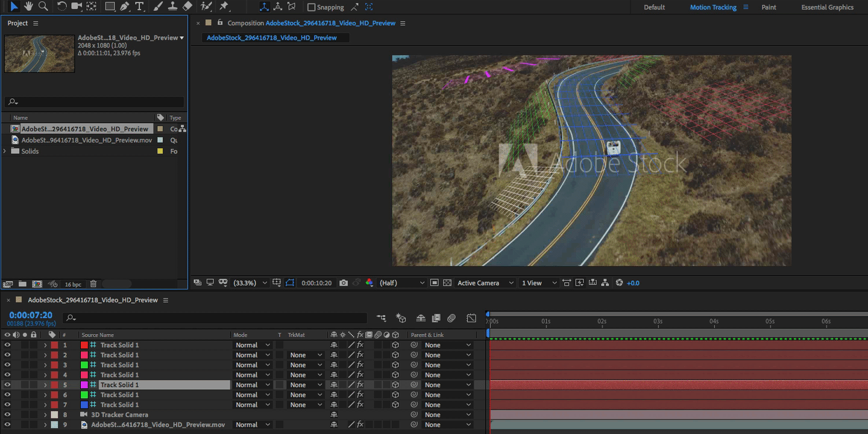Viewport: 868px width, 434px height.
Task: Open the Graph Editor
Action: 471,318
